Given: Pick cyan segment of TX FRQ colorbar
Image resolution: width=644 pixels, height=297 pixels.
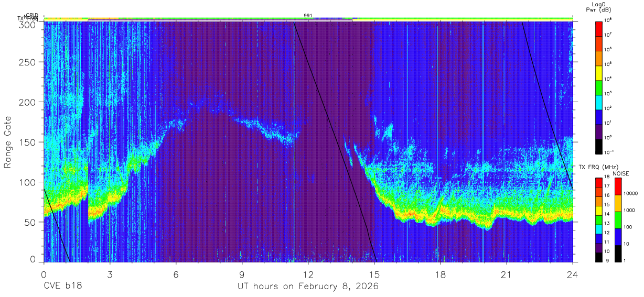Looking at the screenshot, I should coord(598,229).
